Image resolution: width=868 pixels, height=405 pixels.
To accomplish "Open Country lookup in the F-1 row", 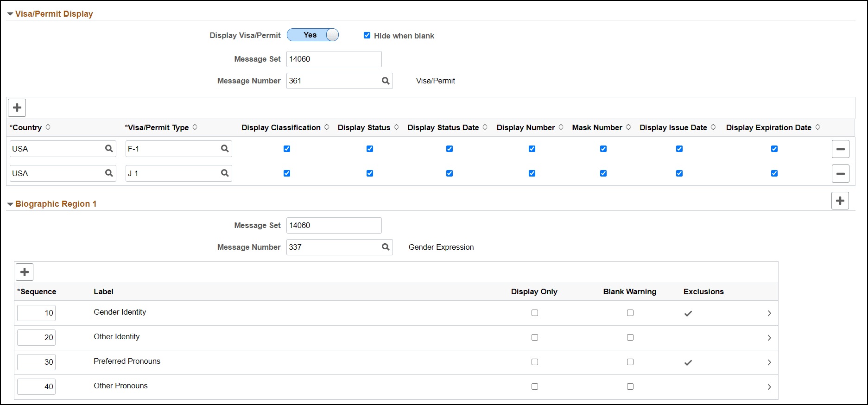I will coord(109,148).
